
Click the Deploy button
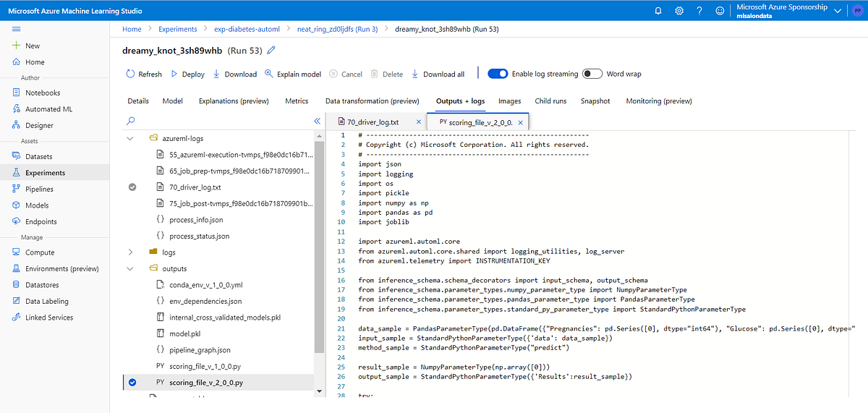tap(187, 74)
